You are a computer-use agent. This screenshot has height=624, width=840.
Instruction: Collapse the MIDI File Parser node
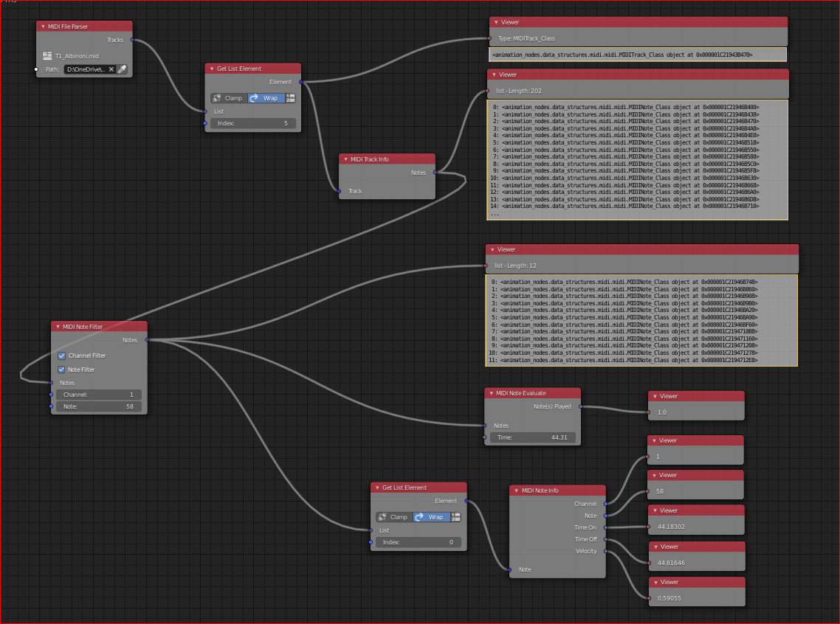tap(43, 27)
